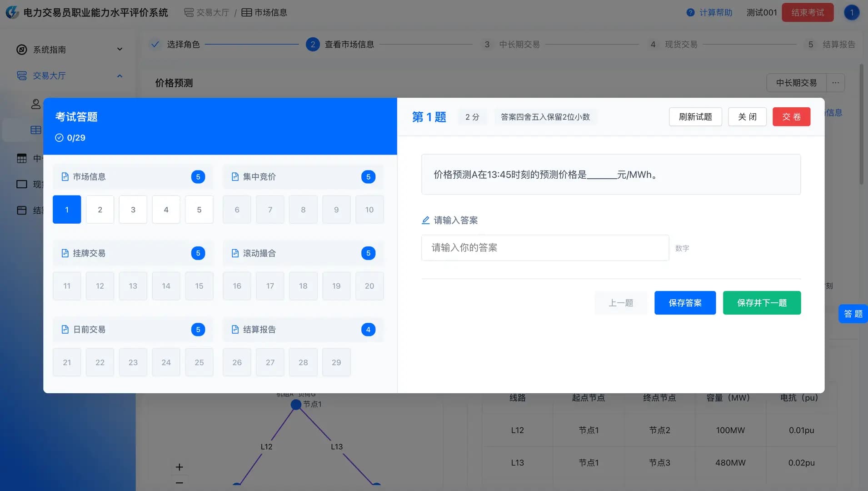This screenshot has width=868, height=491.
Task: Click the L13 row's 0.02pu reactance cell
Action: coord(801,462)
